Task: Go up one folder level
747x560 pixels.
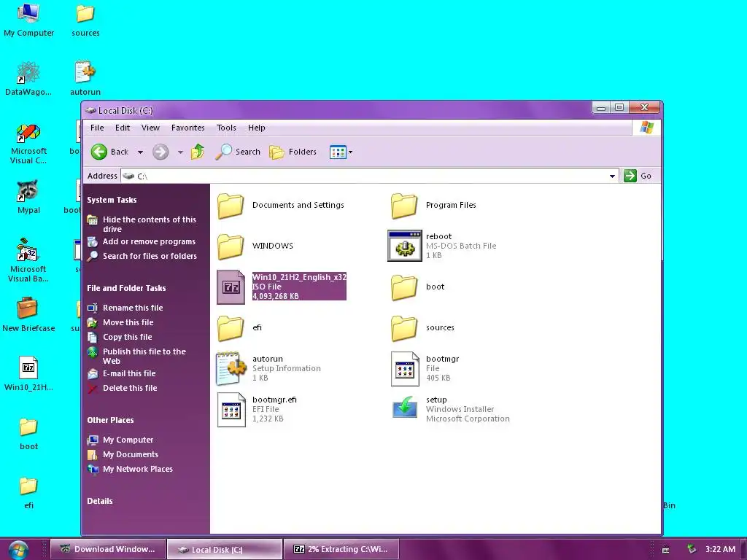Action: tap(197, 152)
